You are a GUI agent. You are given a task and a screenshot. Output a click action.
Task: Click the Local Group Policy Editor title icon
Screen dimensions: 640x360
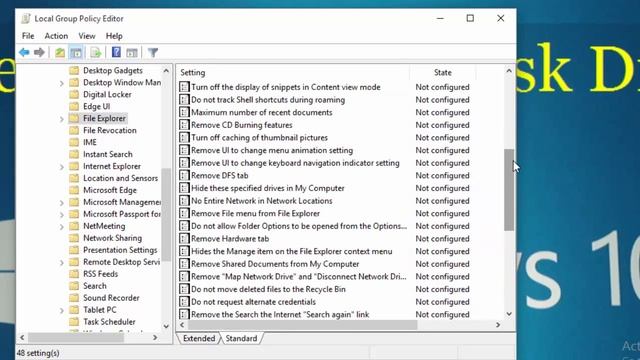[x=26, y=18]
